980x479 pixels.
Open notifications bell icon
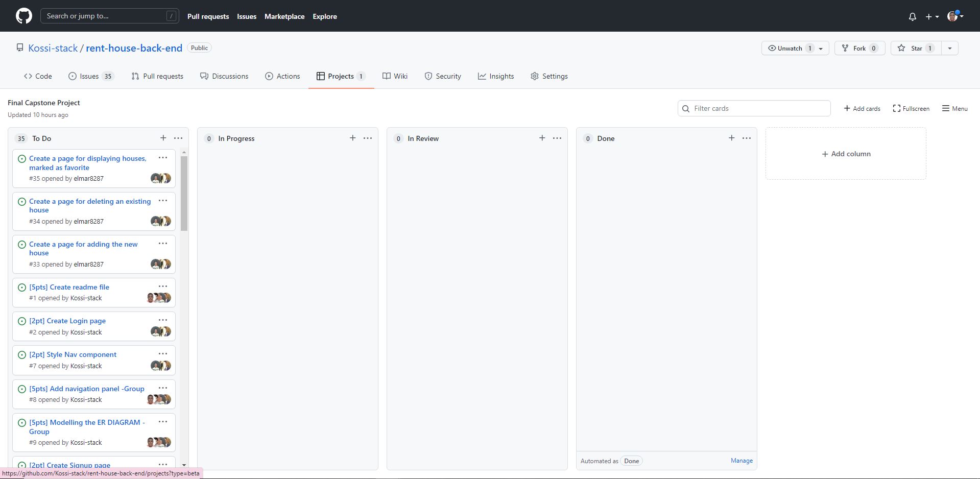tap(912, 16)
